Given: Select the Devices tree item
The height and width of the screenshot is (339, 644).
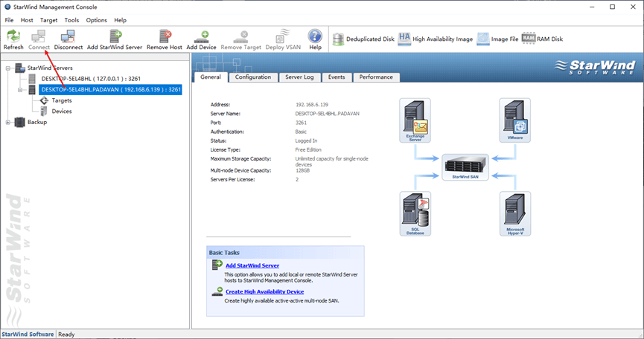Looking at the screenshot, I should 62,111.
